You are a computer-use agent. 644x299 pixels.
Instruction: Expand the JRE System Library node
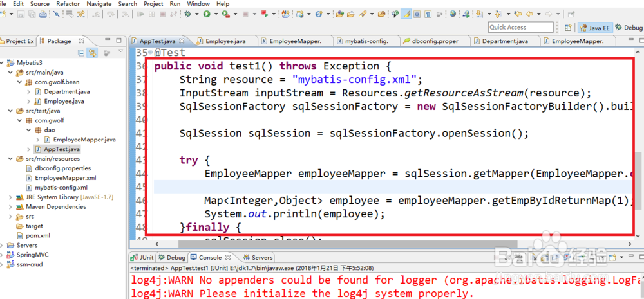click(x=10, y=197)
